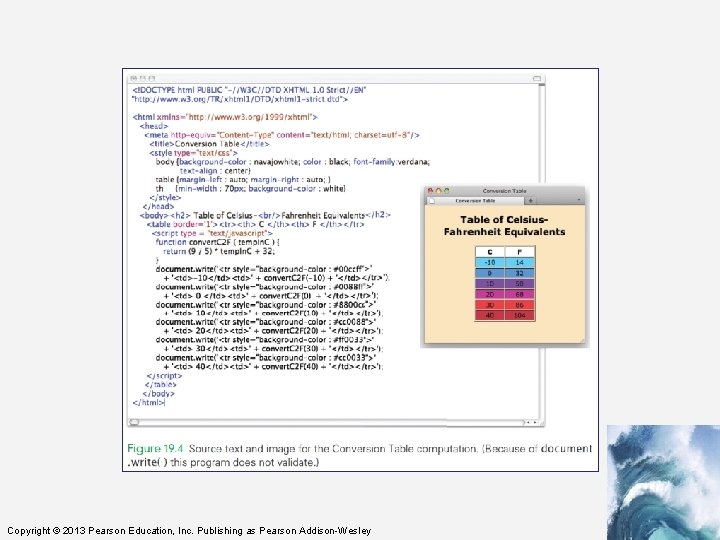
Task: Click the body h2 Table of Celsius line
Action: pos(265,215)
